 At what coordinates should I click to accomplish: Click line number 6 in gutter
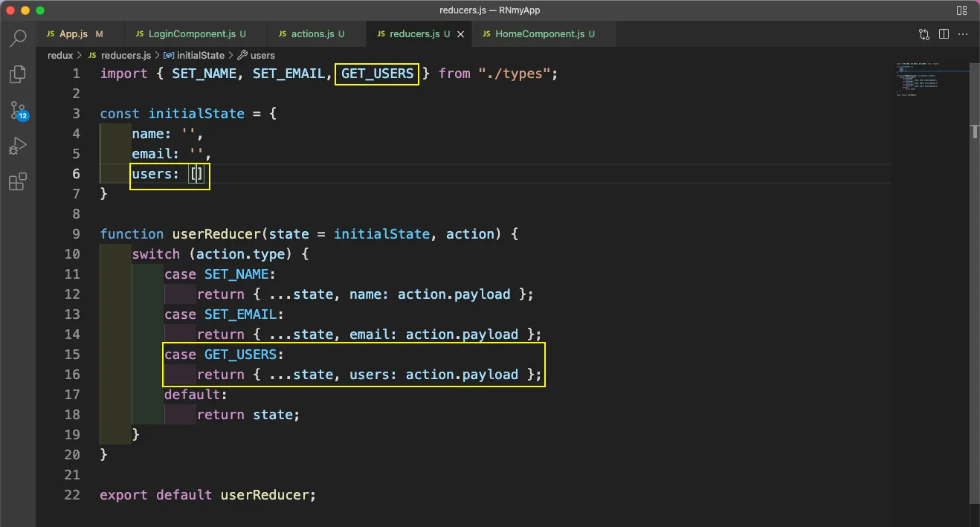pyautogui.click(x=75, y=174)
